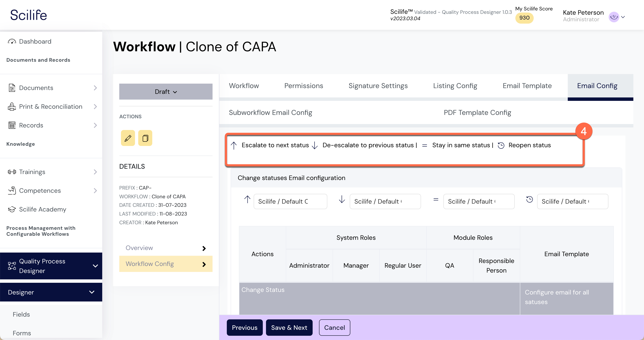Click the down arrow beside second email field
Image resolution: width=644 pixels, height=340 pixels.
[342, 199]
